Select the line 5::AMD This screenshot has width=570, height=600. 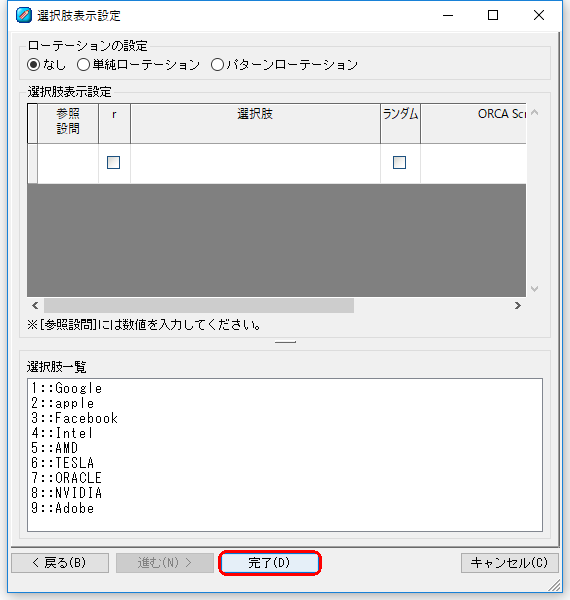55,448
